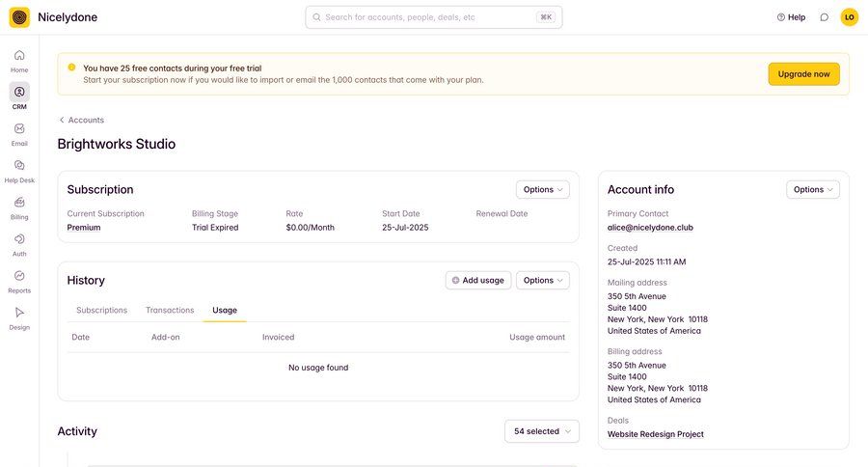
Task: Open the Design sidebar icon
Action: click(x=19, y=313)
